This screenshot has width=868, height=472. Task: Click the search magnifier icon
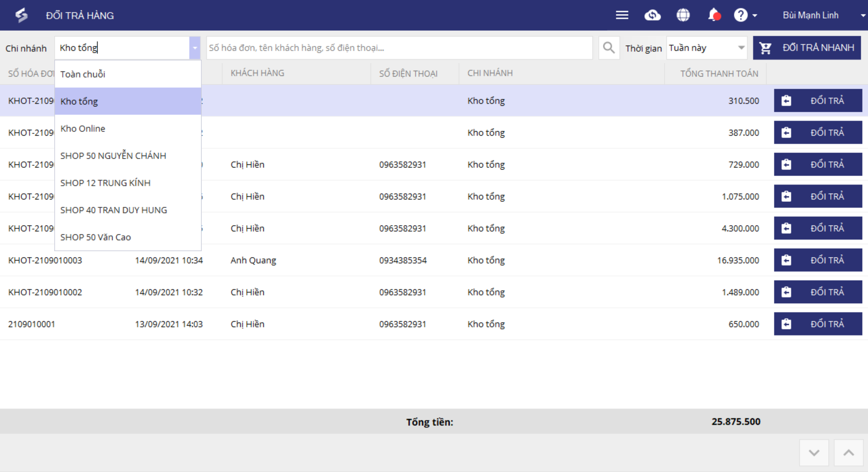[609, 48]
